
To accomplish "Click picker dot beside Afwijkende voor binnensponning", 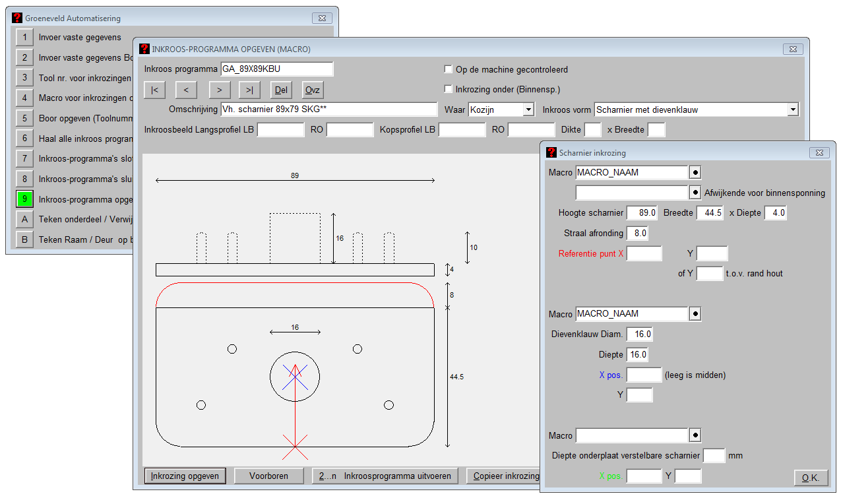I will tap(695, 193).
